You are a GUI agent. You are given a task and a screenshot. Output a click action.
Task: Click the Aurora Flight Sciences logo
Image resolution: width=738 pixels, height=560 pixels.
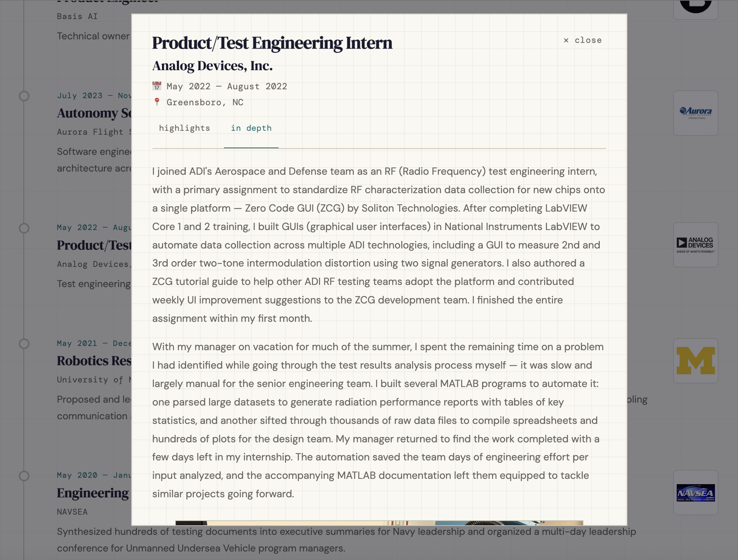(695, 113)
